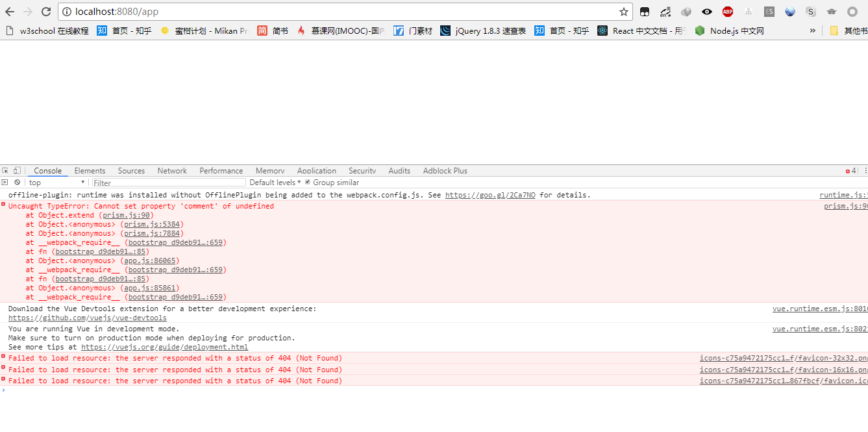Click the blue underline of the Console tab
The height and width of the screenshot is (432, 868).
(x=47, y=176)
